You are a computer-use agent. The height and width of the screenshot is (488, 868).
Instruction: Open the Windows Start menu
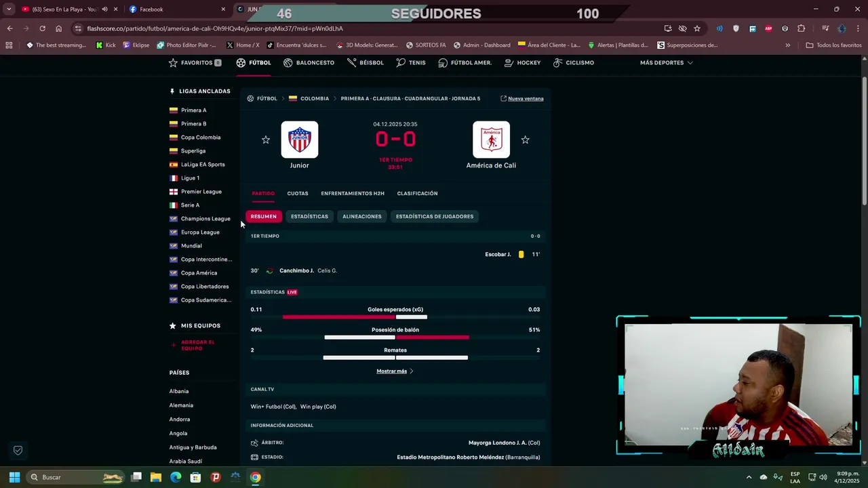[14, 477]
